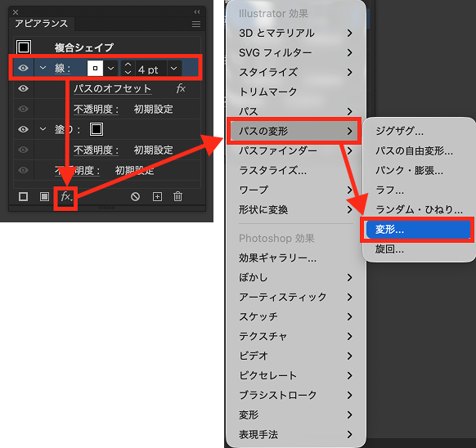Click the Add New Stroke icon
Image resolution: width=476 pixels, height=448 pixels.
pyautogui.click(x=24, y=197)
